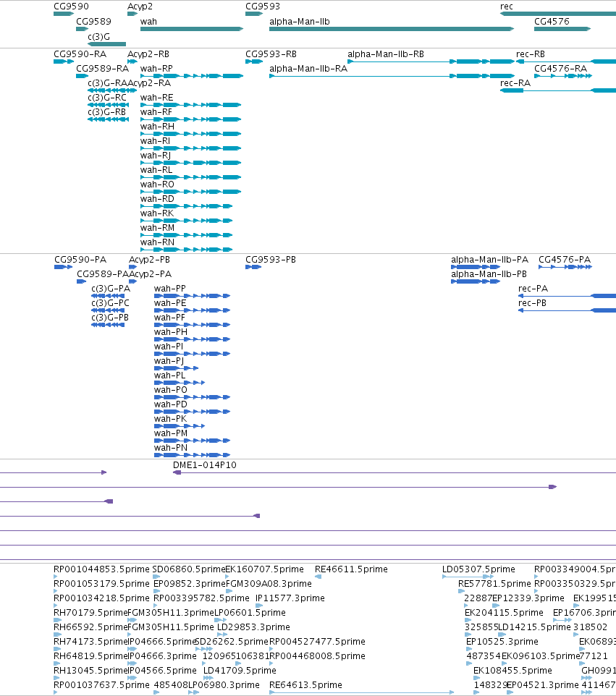Screen dimensions: 616x696
Task: Click transcript wah-RH label
Action: (x=158, y=127)
